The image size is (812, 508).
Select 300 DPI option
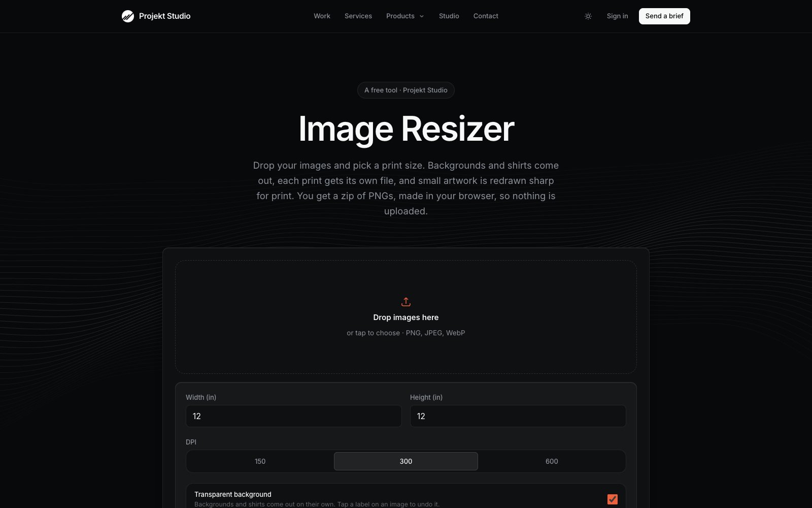[x=406, y=461]
